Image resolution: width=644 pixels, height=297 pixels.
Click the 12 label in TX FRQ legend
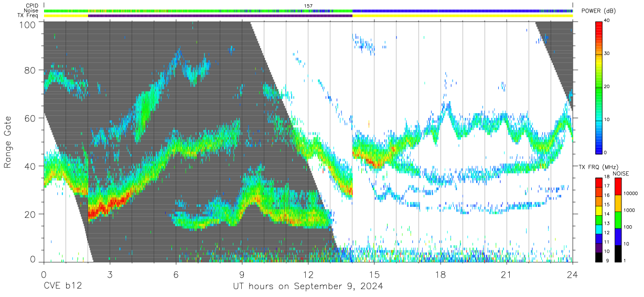coord(607,233)
